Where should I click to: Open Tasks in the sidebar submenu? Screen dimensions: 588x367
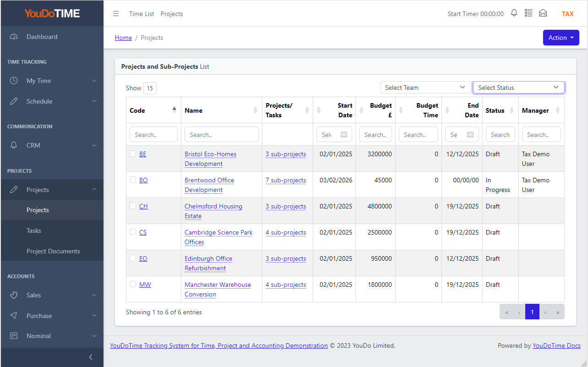[34, 230]
